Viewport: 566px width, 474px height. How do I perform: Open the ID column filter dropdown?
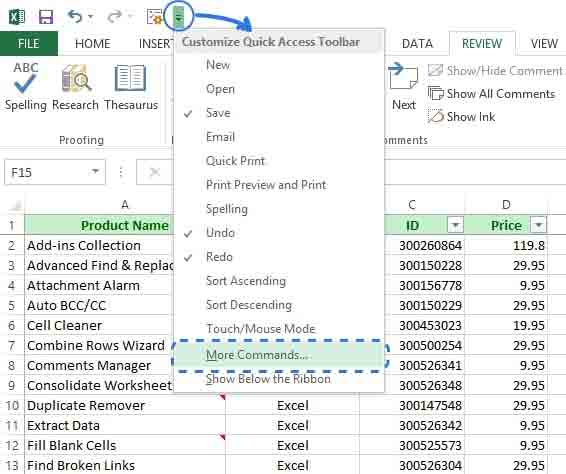[x=455, y=225]
